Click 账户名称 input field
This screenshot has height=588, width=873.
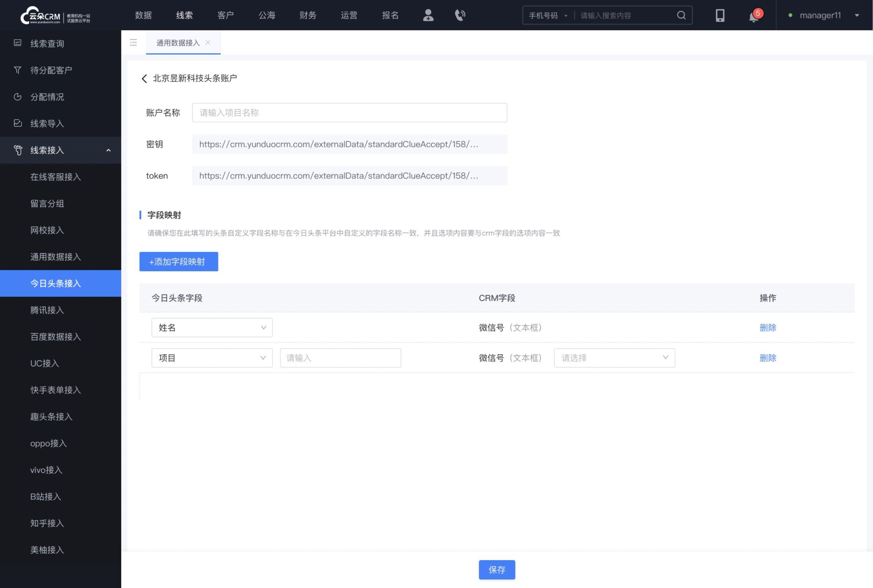[x=350, y=112]
